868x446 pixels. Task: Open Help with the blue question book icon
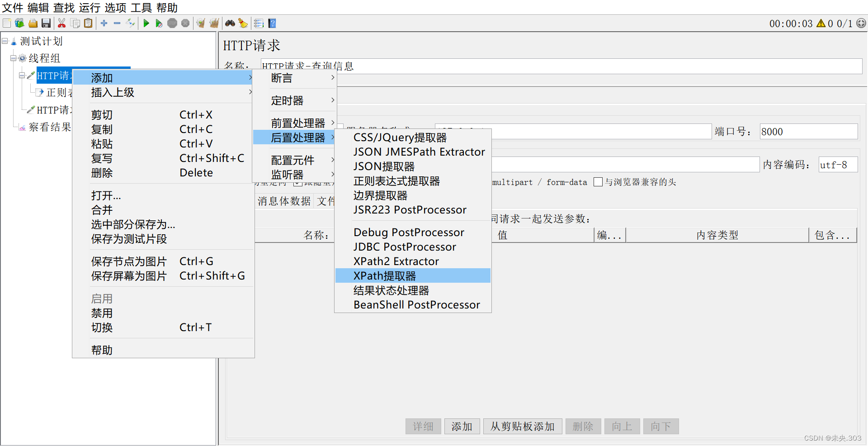pos(272,23)
